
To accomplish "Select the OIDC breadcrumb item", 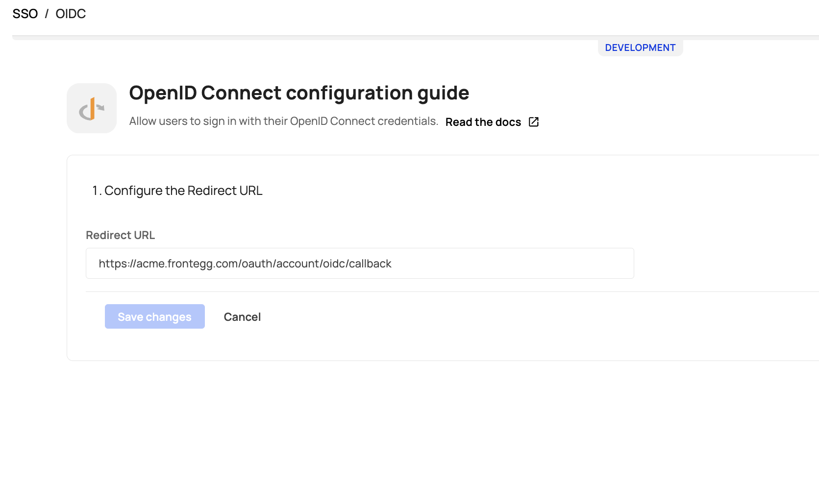I will (x=71, y=14).
